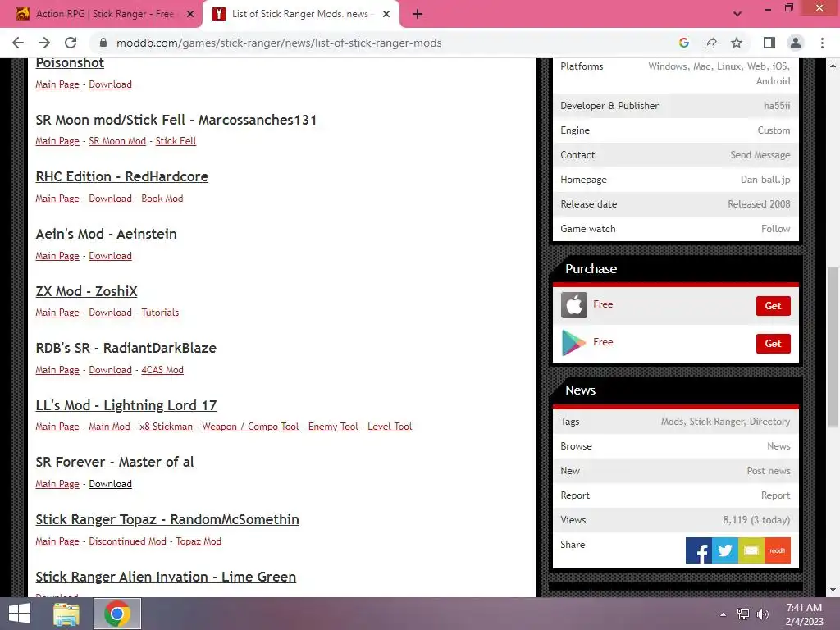Toggle the browser side panel

[769, 43]
